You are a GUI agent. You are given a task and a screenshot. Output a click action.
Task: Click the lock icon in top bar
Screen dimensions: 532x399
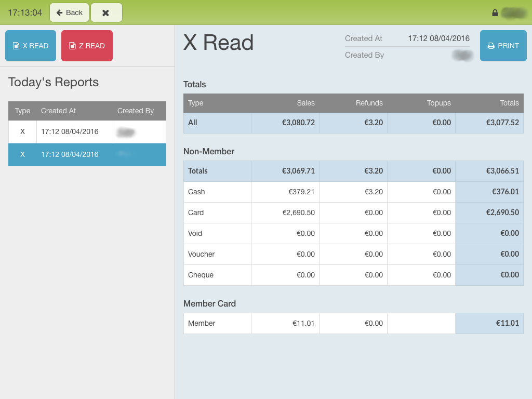coord(495,13)
